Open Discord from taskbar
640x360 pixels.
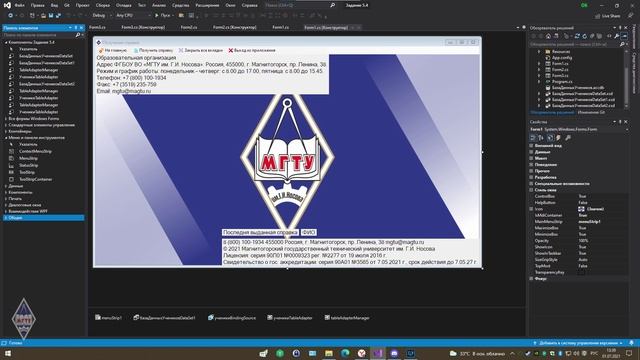394,353
